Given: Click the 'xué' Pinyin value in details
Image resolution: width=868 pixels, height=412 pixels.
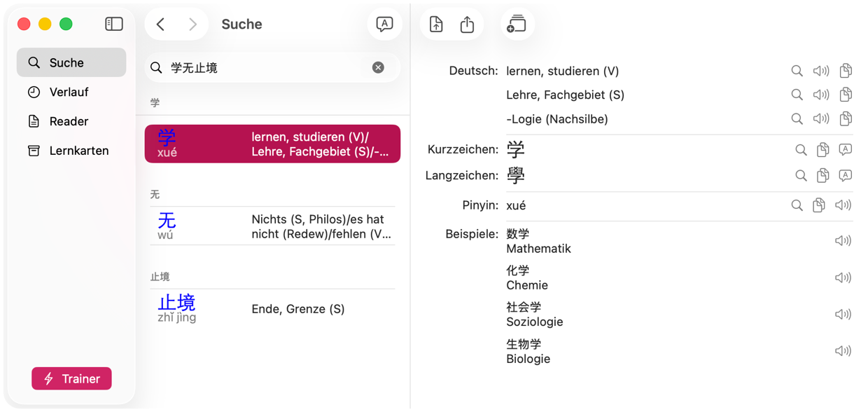Looking at the screenshot, I should coord(516,205).
